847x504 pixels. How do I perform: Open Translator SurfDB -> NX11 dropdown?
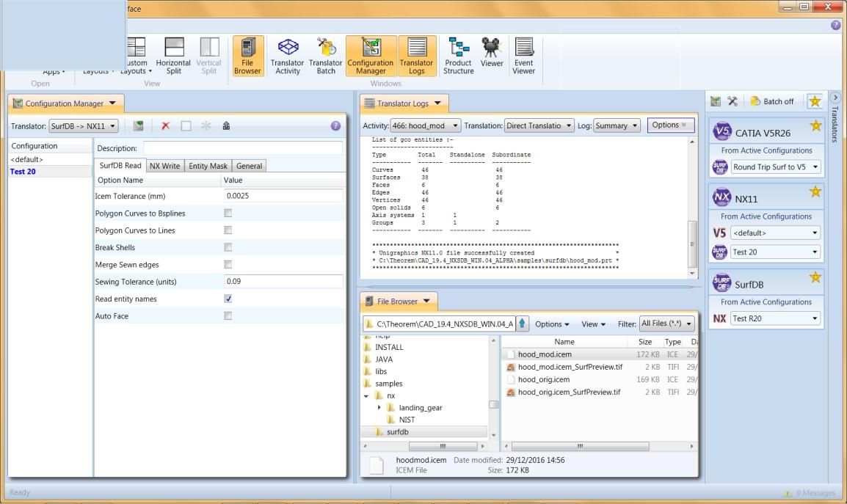click(x=84, y=126)
